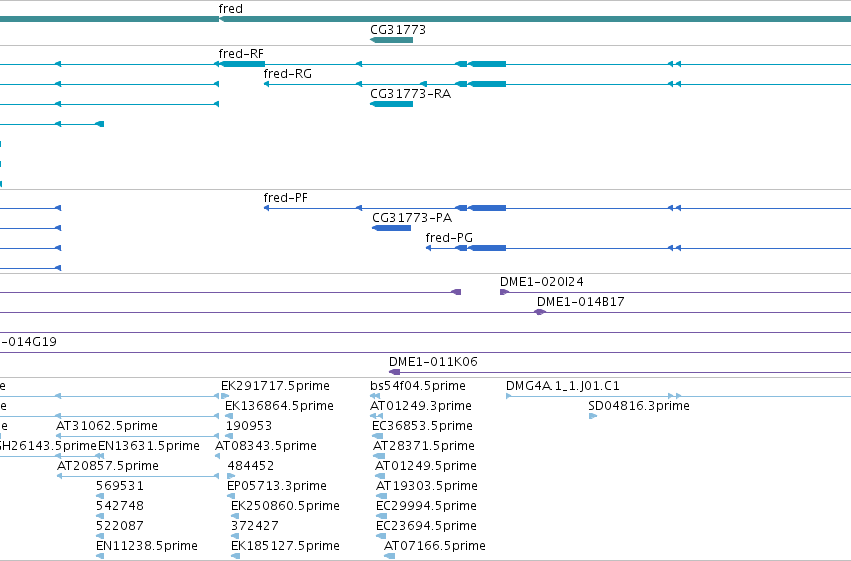Viewport: 851px width, 561px height.
Task: Click the 522087 EST label
Action: 120,526
